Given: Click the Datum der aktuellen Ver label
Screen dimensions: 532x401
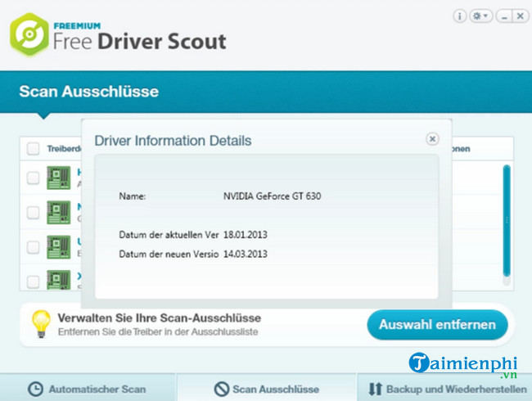Looking at the screenshot, I should coord(169,235).
